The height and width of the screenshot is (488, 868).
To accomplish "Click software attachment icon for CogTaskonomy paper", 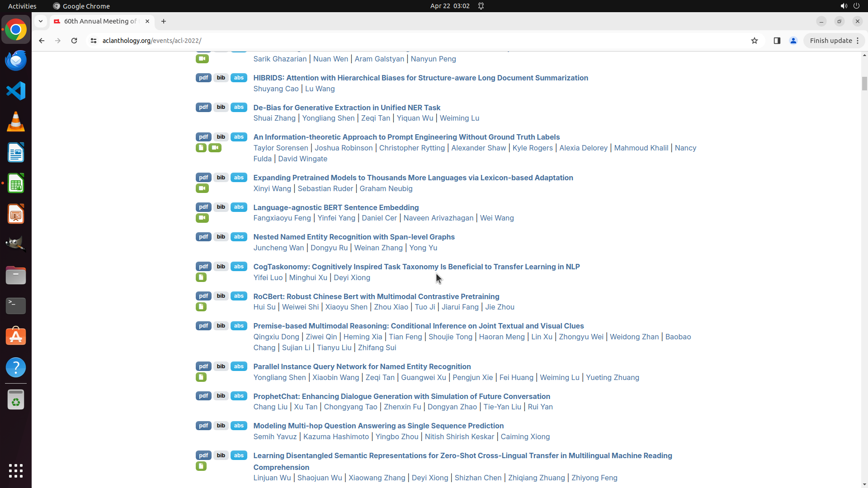I will tap(201, 277).
